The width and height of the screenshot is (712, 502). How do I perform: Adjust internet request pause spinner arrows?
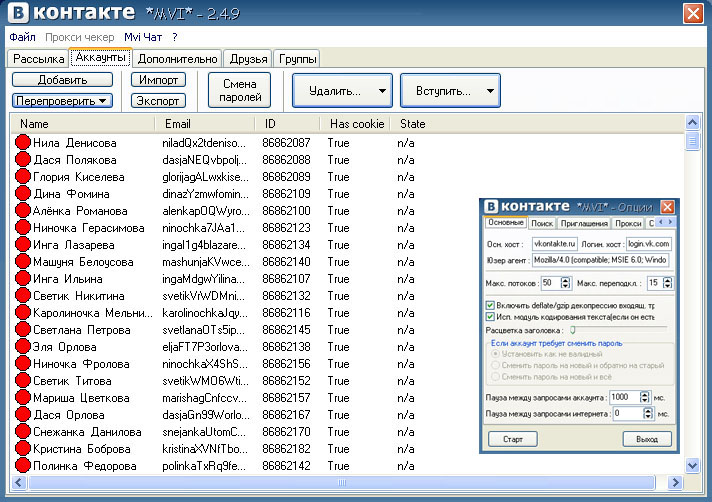pos(648,413)
